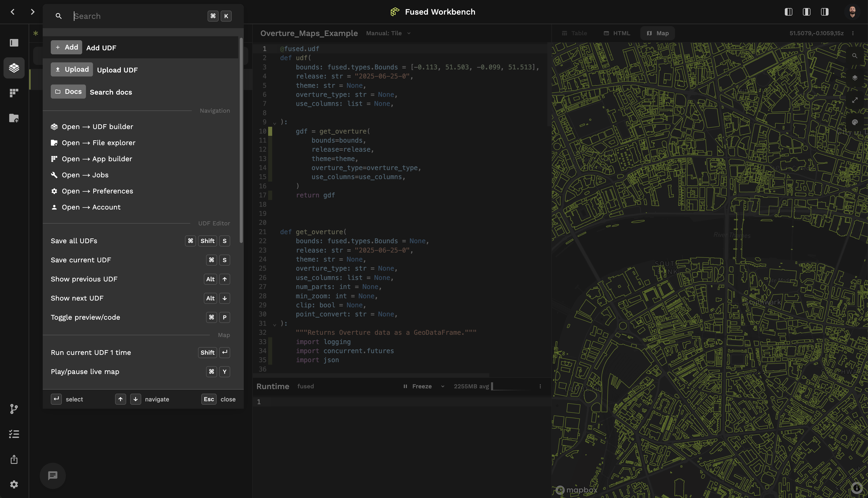The width and height of the screenshot is (868, 498).
Task: Select Open → Preferences command
Action: tap(140, 191)
